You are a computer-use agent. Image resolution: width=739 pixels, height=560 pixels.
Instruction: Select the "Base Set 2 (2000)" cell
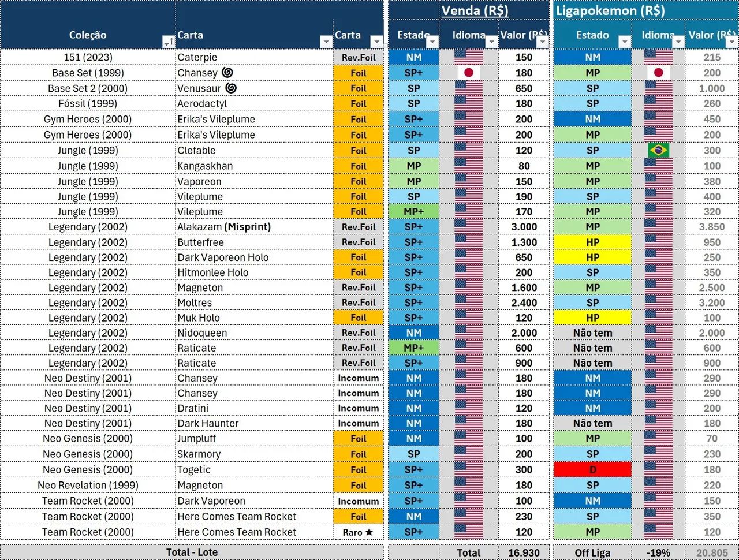click(88, 88)
